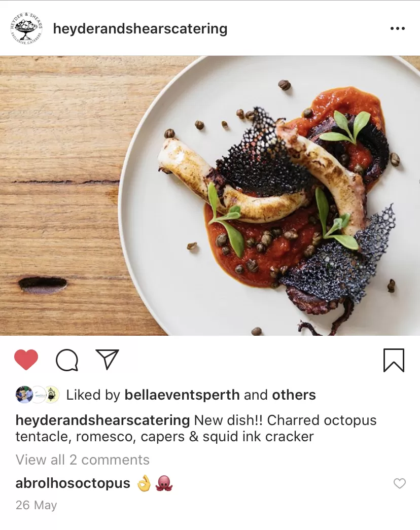Screen dimensions: 420x530
Task: Visit the bellaeventsperth profile
Action: click(x=182, y=395)
